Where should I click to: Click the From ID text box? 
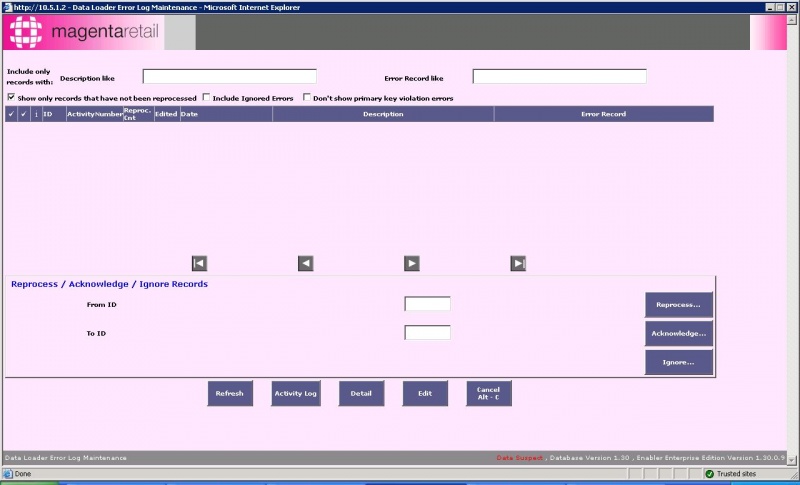point(427,304)
